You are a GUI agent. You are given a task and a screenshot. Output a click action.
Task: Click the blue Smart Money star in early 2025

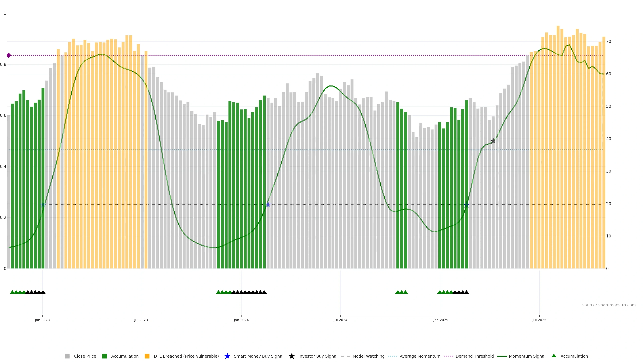coord(467,205)
